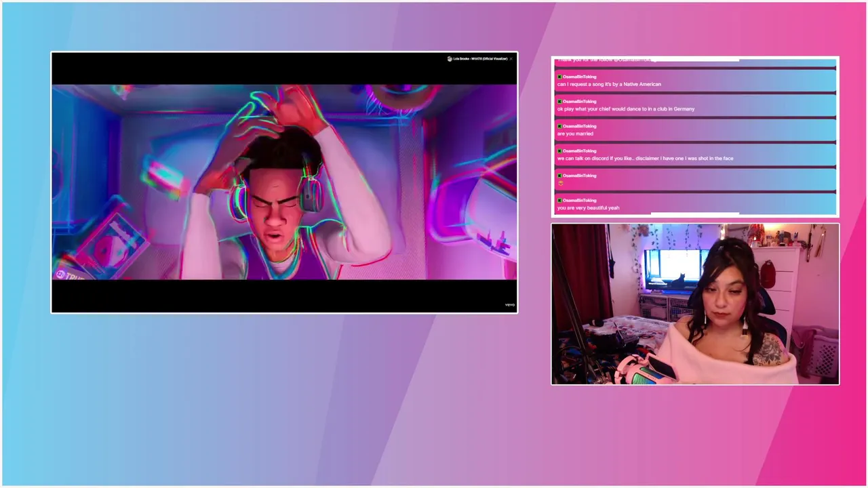
Task: Dismiss the video title overlay with the X
Action: tap(511, 59)
